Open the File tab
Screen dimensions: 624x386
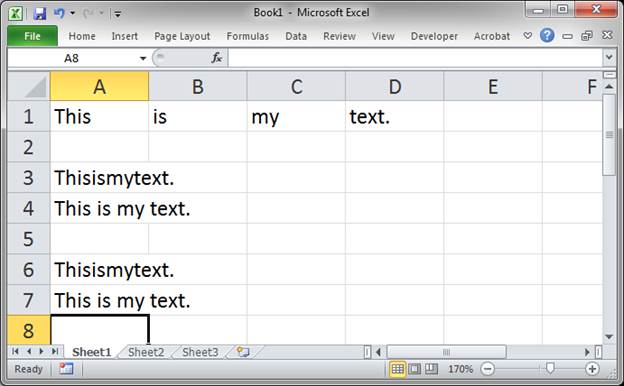33,36
